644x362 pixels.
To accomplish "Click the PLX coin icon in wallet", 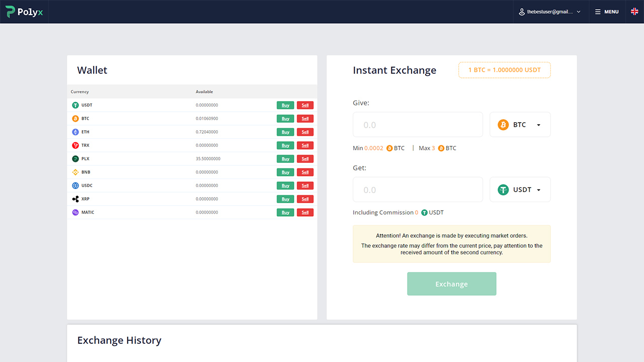I will [x=75, y=159].
